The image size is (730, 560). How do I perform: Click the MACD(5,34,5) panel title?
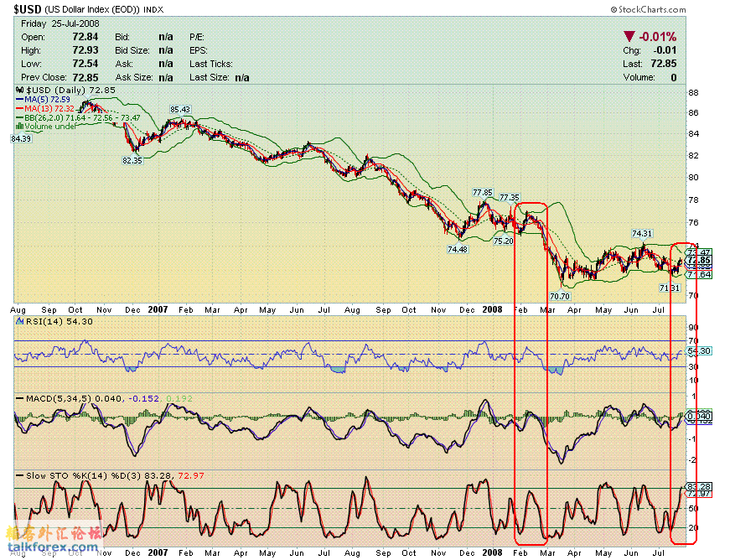59,398
